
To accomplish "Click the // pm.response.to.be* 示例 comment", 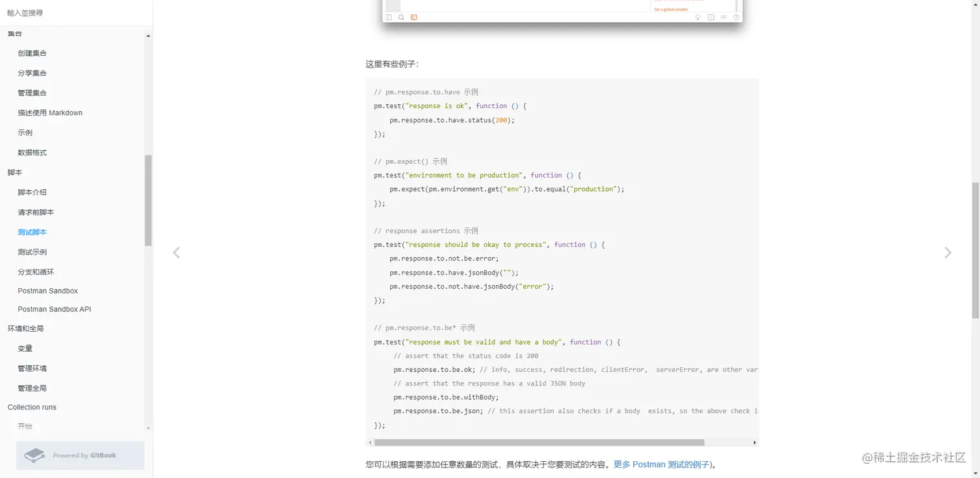I will pyautogui.click(x=424, y=328).
